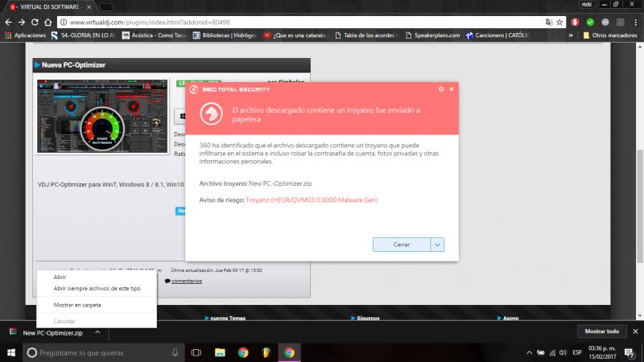Close the downloads bar
Viewport: 644px width, 362px height.
(635, 331)
